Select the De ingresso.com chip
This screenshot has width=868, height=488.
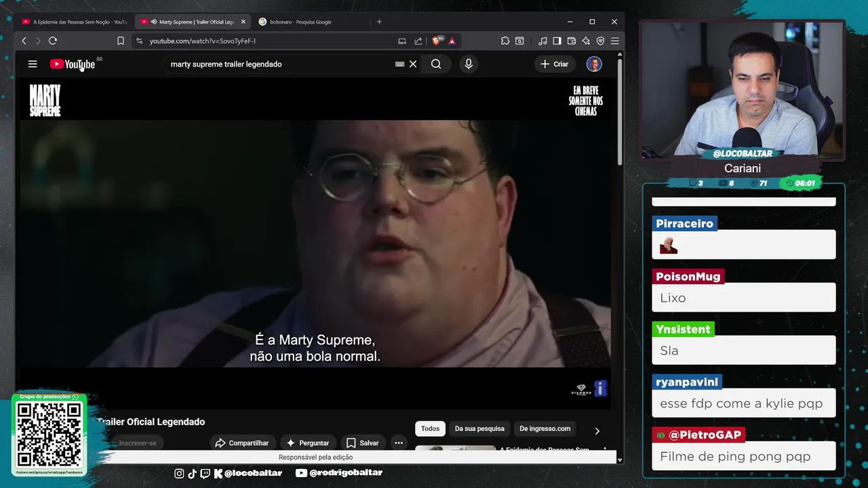tap(545, 428)
